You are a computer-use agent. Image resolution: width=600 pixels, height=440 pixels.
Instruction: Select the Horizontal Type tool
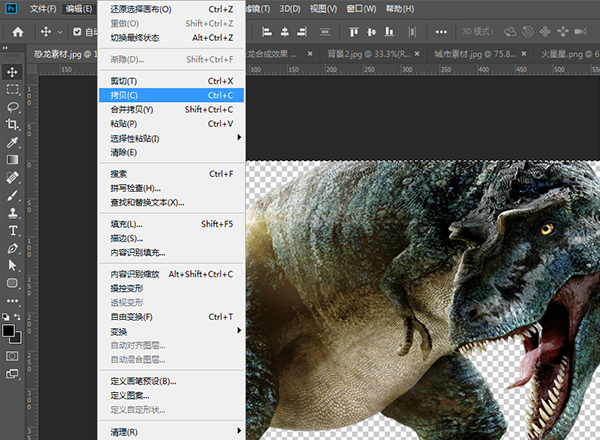(x=13, y=230)
